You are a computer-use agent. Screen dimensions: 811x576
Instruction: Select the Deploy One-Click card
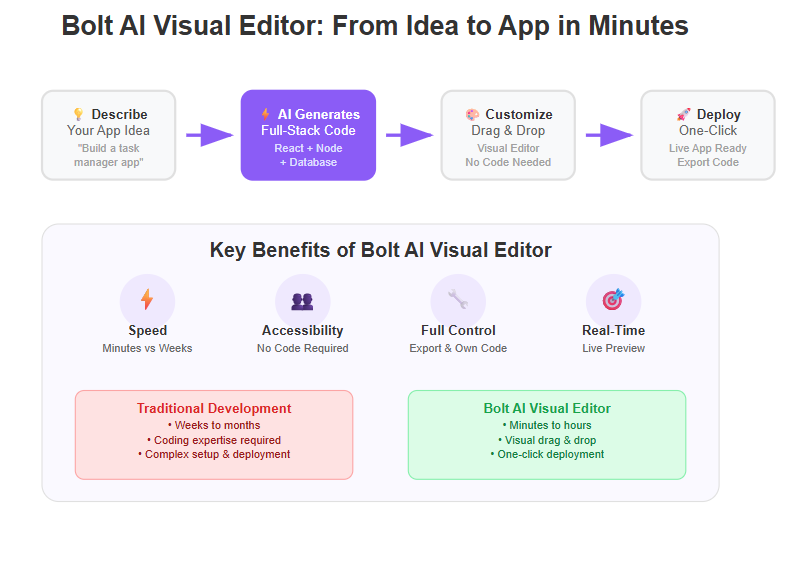coord(708,135)
